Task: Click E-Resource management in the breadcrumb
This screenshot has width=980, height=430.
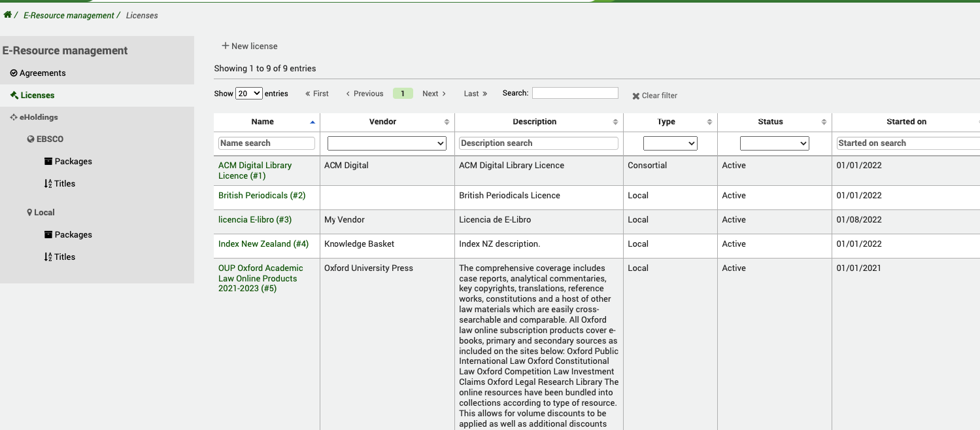Action: (68, 14)
